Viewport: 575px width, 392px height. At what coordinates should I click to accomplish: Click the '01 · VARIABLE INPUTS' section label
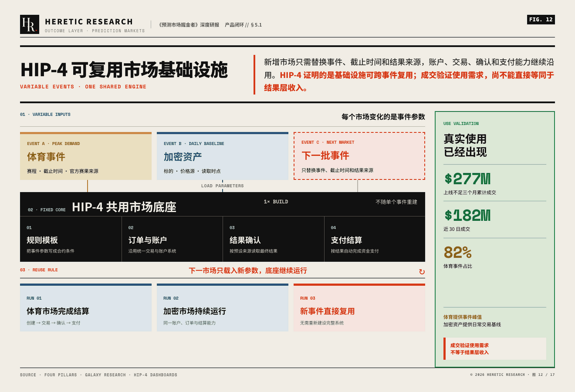(x=45, y=114)
